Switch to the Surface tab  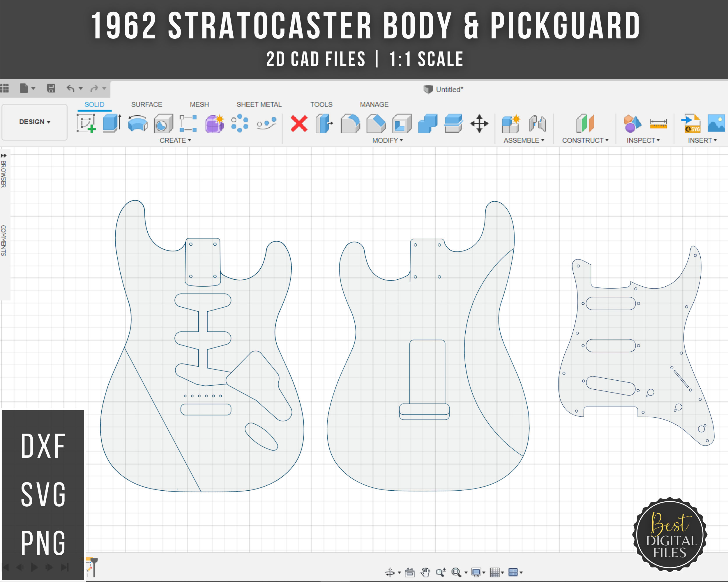click(146, 104)
